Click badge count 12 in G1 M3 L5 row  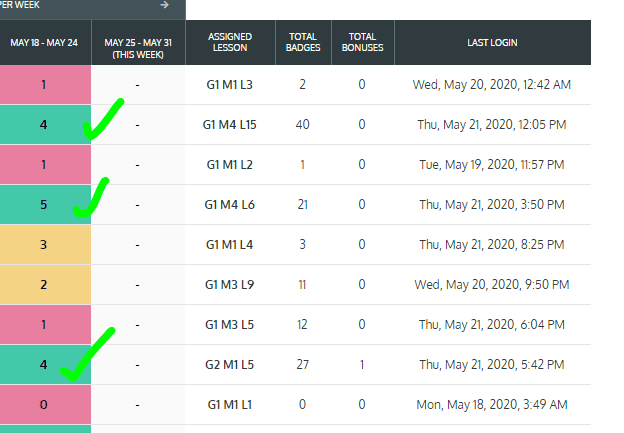302,325
